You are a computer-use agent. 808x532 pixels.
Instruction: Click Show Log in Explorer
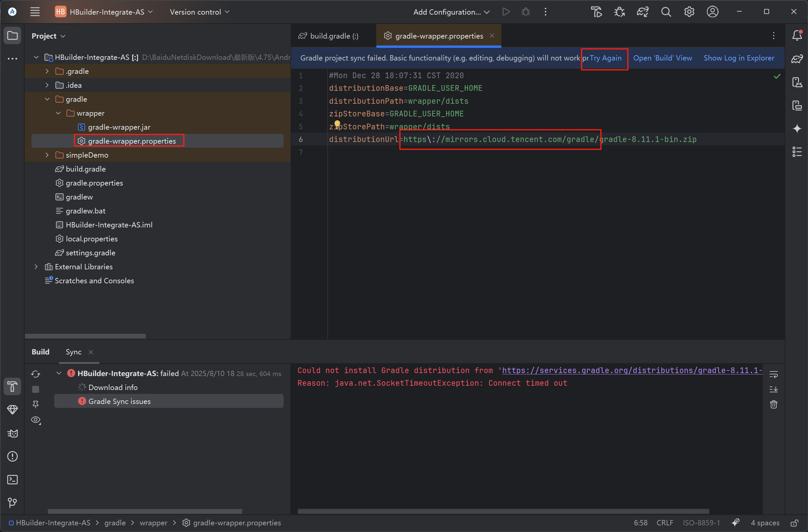coord(739,58)
